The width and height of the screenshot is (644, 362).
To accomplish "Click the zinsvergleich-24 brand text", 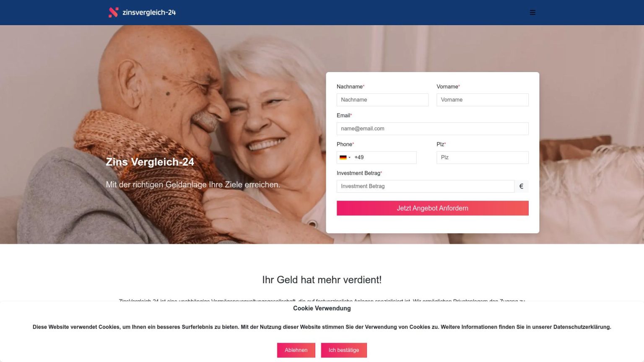I will coord(149,13).
